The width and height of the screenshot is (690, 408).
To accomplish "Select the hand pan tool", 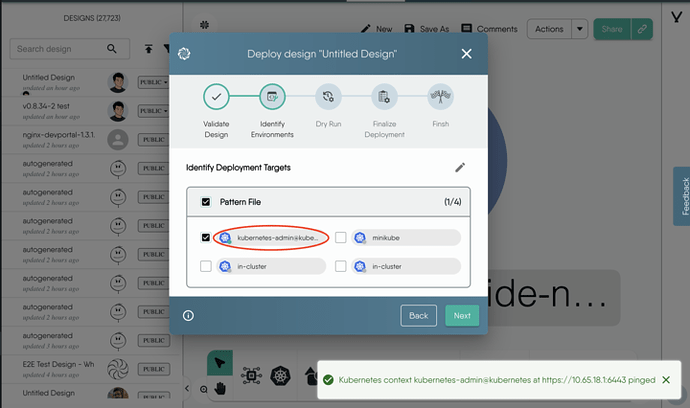I will 220,388.
